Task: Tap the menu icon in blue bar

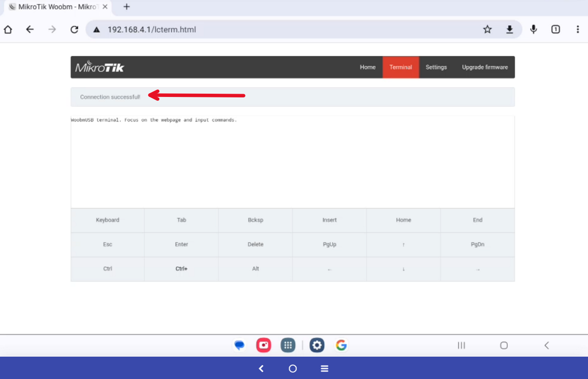Action: coord(324,368)
